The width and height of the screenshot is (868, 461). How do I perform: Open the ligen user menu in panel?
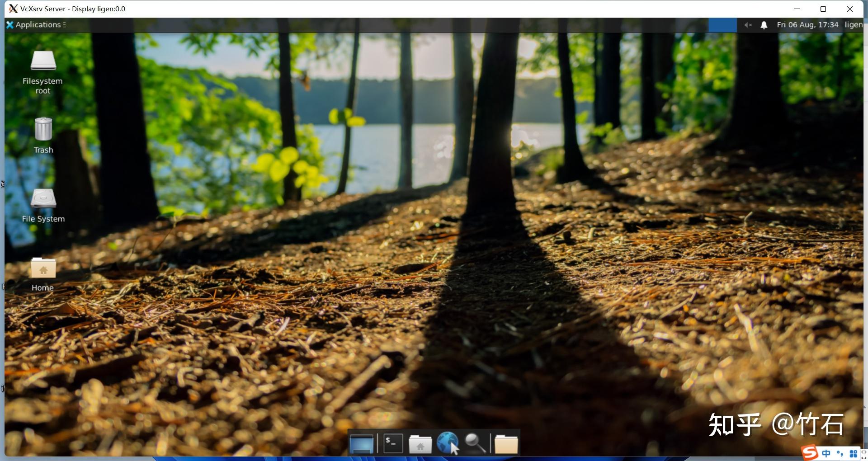tap(854, 25)
